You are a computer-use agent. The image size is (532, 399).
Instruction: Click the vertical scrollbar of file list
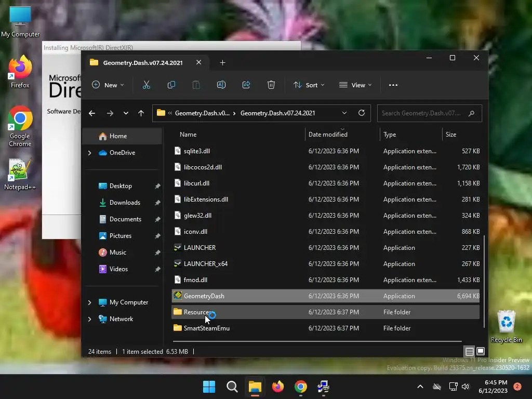pos(484,282)
